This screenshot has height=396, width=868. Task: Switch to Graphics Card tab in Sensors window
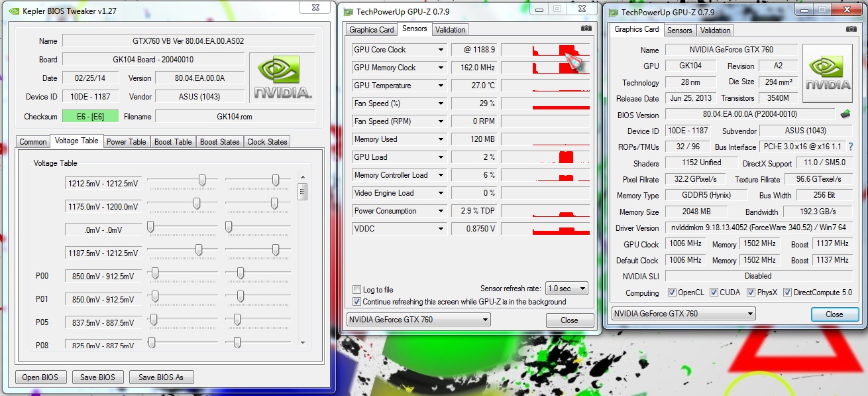372,30
